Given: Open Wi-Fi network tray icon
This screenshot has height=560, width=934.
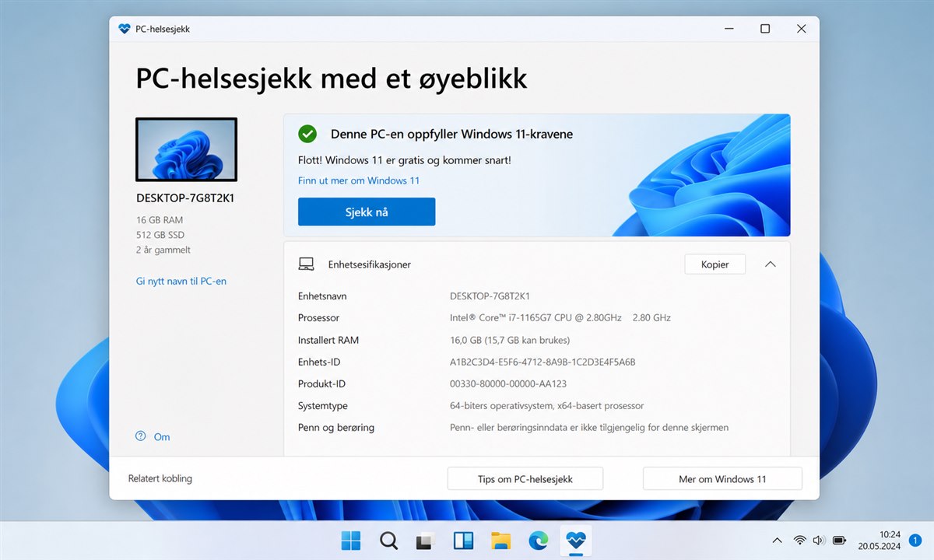Looking at the screenshot, I should point(799,540).
